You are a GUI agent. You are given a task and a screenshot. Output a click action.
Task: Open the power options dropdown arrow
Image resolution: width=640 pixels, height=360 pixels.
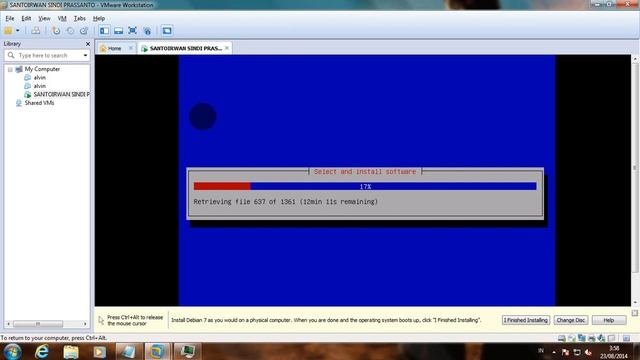tap(18, 31)
